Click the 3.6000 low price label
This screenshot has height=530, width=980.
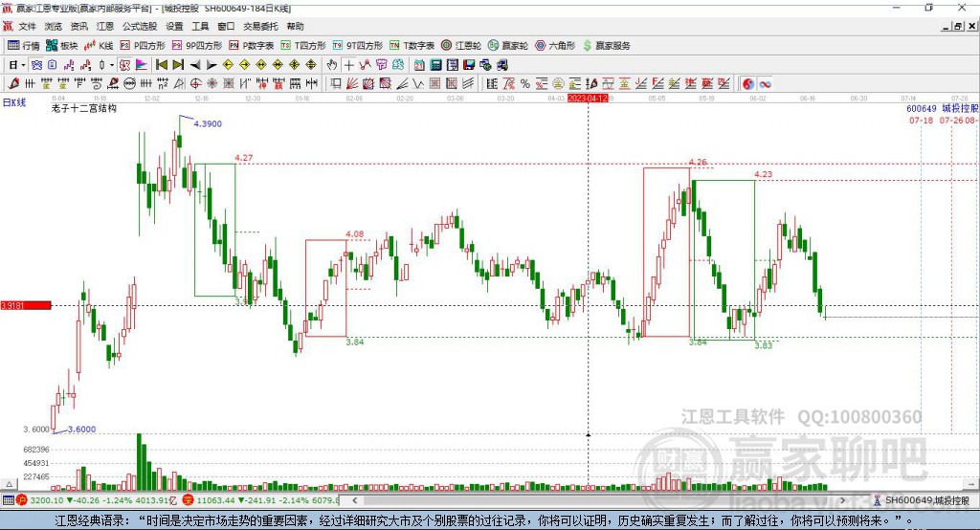[x=82, y=430]
